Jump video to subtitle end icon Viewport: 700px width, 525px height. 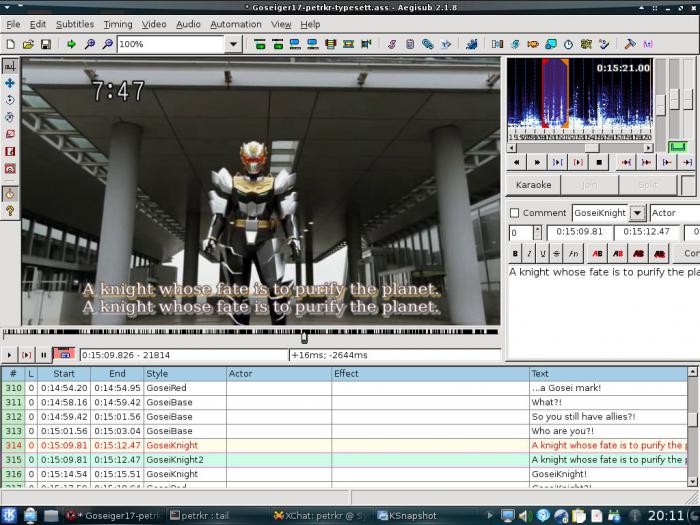[278, 44]
